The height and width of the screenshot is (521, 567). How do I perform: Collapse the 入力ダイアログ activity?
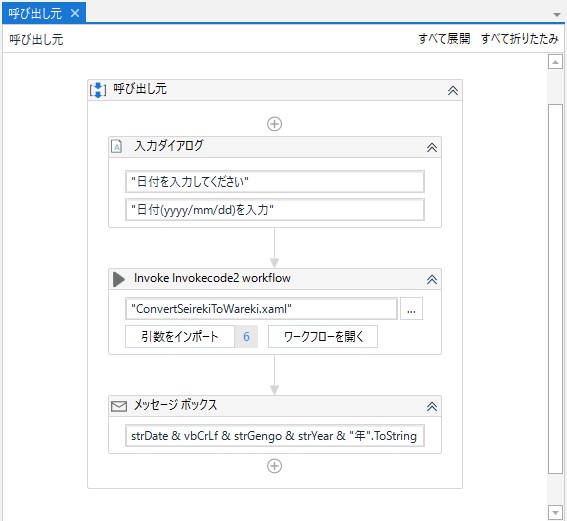pos(432,148)
